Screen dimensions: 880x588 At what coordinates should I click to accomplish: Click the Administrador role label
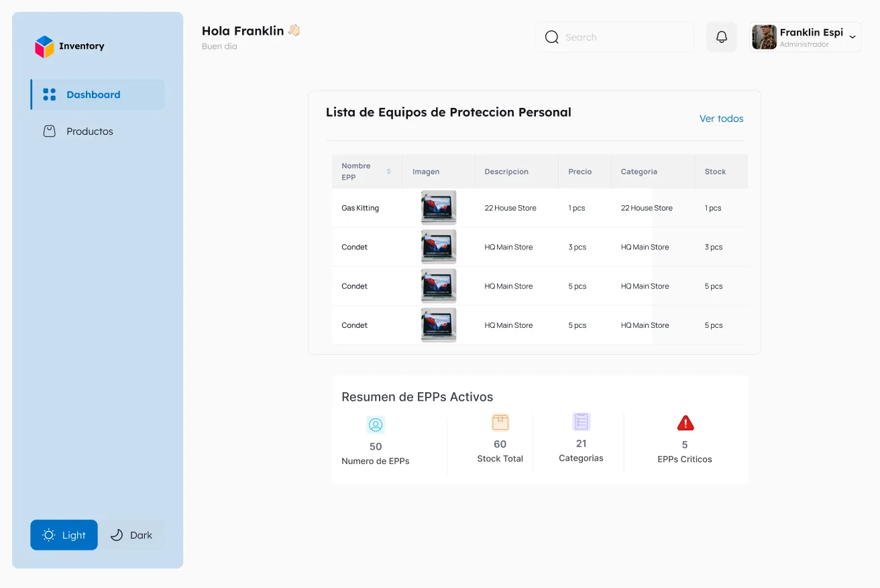point(804,45)
